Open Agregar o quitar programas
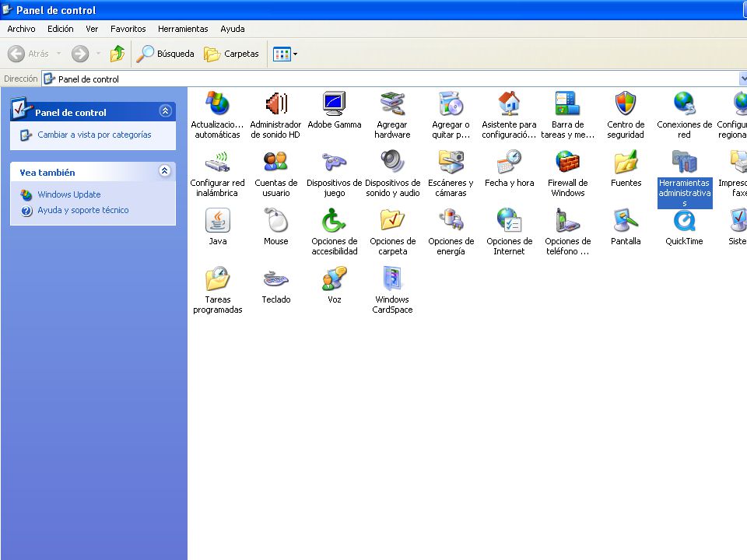The image size is (747, 560). [x=451, y=103]
